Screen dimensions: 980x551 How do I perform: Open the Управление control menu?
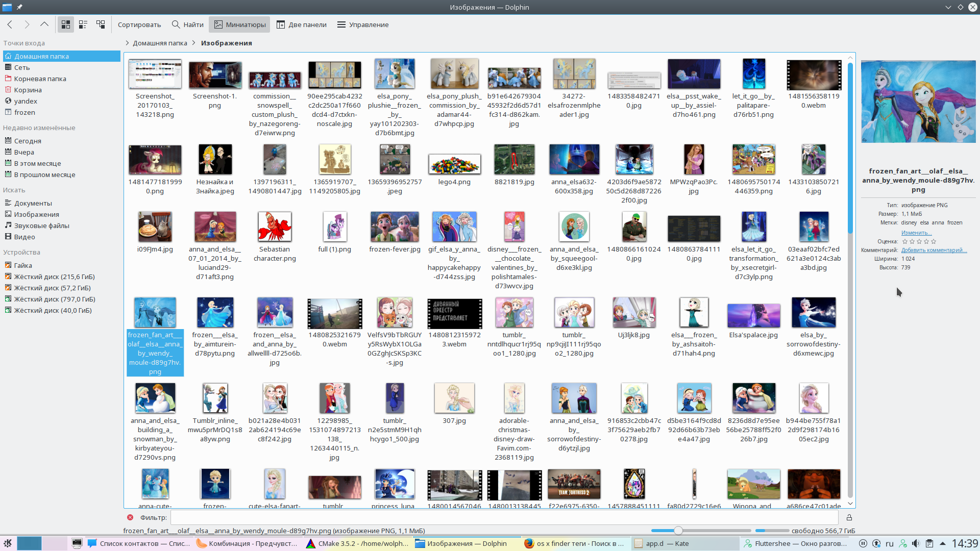[363, 24]
